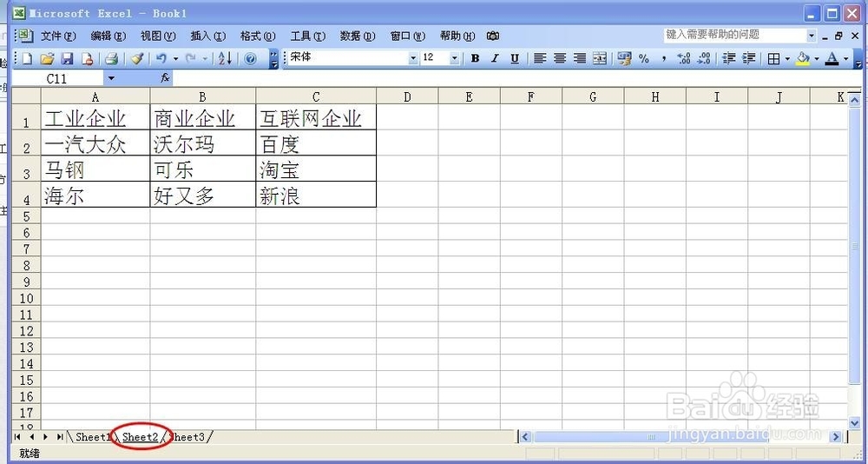This screenshot has width=868, height=464.
Task: Center align the cell text
Action: pyautogui.click(x=560, y=58)
